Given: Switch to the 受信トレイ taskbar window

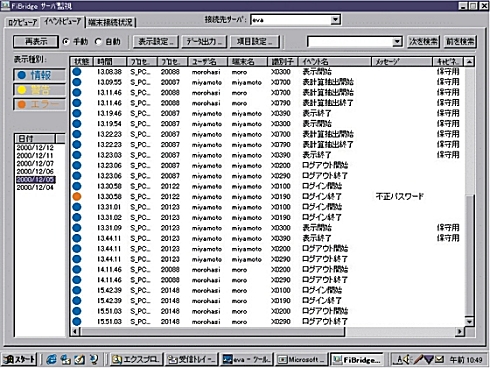Looking at the screenshot, I should [x=191, y=359].
